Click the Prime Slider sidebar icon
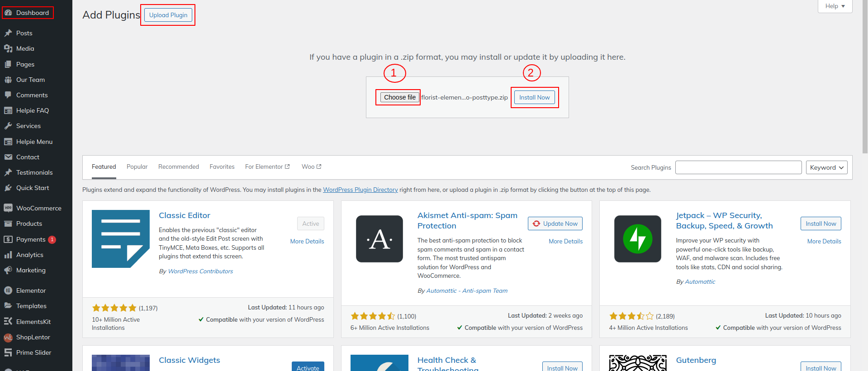This screenshot has width=868, height=371. click(x=8, y=352)
